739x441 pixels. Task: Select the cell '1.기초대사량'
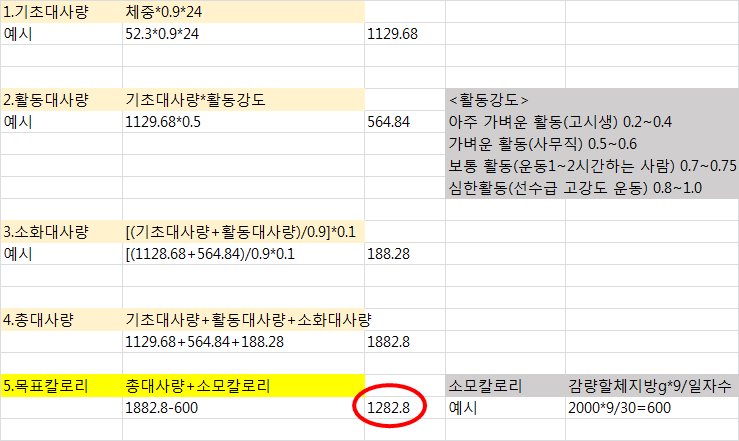[61, 12]
